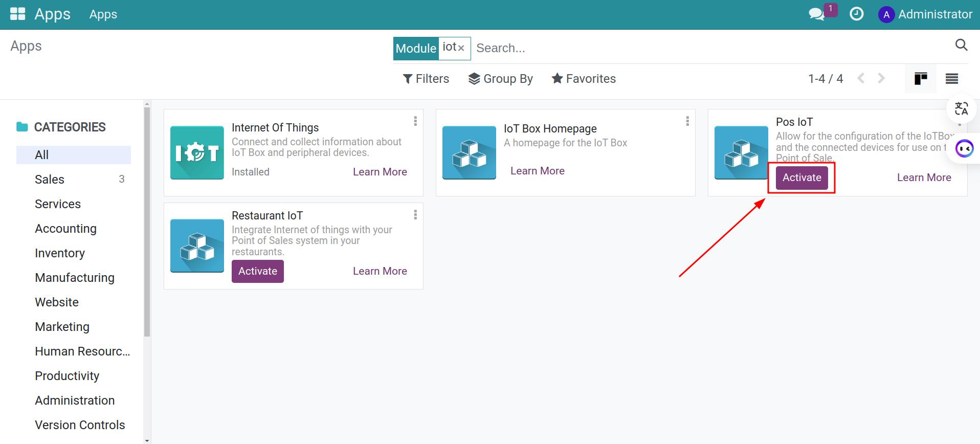Screen dimensions: 980x444
Task: Click the 1-4 / 4 pager counter
Action: click(826, 79)
